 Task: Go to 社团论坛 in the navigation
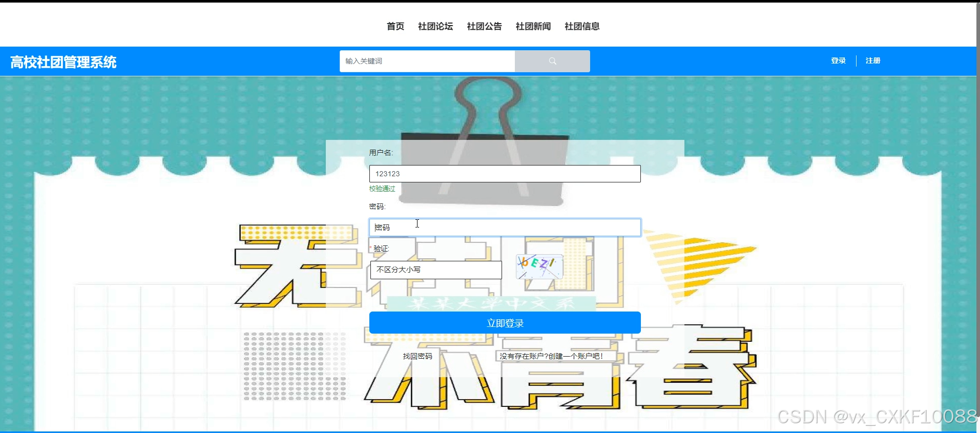(x=435, y=26)
